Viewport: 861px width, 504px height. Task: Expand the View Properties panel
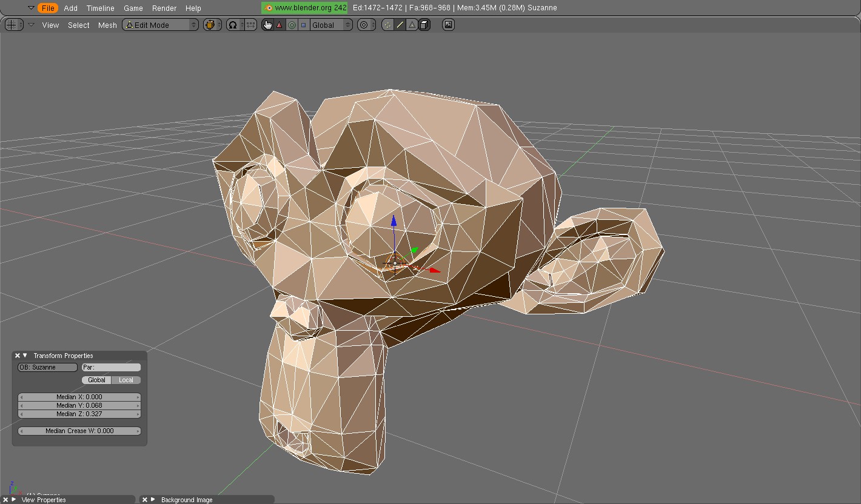tap(13, 500)
